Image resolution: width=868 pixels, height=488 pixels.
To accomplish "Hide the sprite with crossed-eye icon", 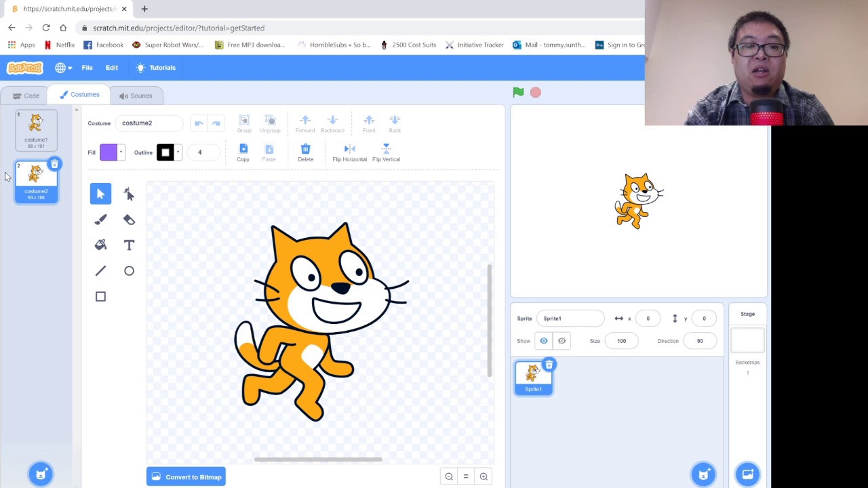I will (561, 341).
